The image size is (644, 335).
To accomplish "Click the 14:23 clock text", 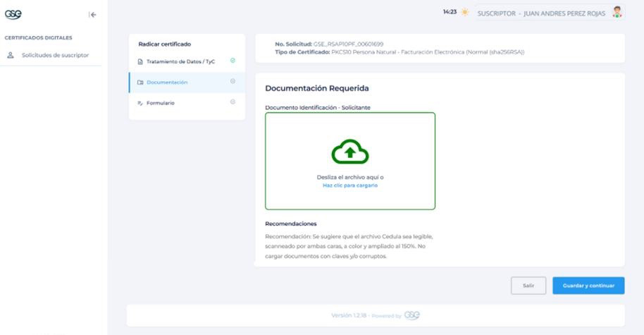I will pyautogui.click(x=450, y=12).
